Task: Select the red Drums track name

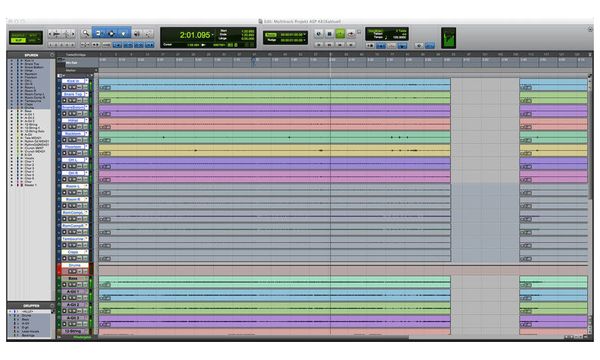Action: pyautogui.click(x=74, y=265)
